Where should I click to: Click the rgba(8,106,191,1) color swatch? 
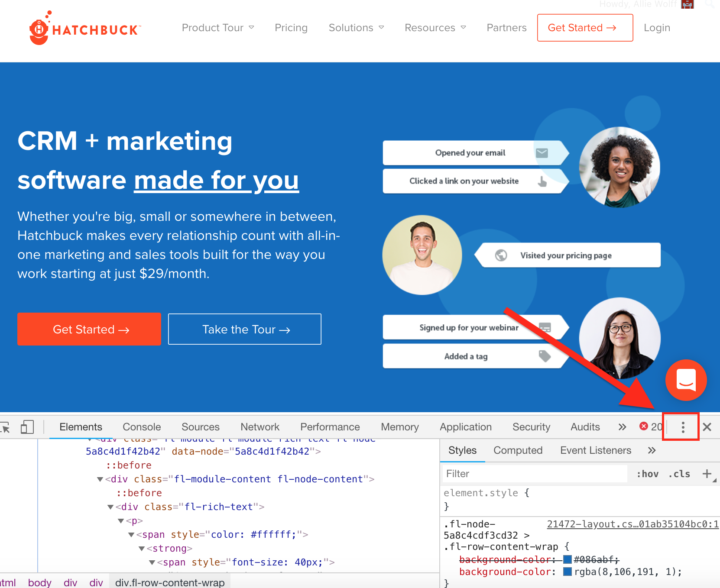567,572
